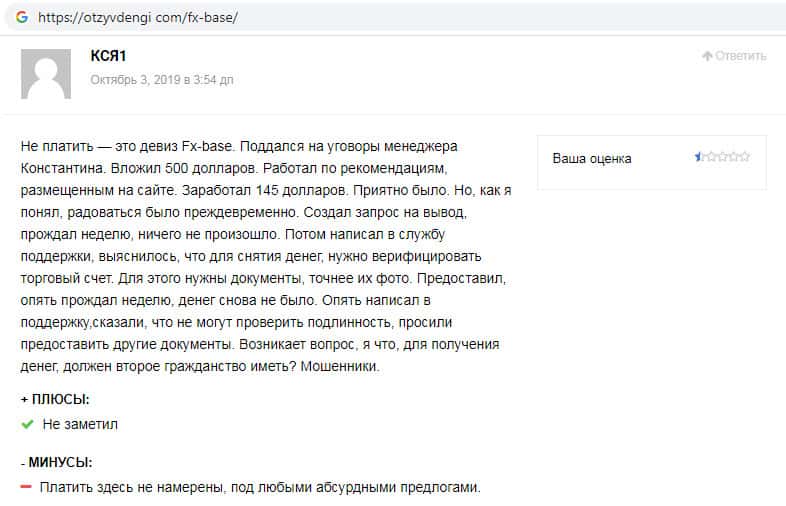This screenshot has width=786, height=506.
Task: Click the one-star rating widget
Action: pos(722,157)
